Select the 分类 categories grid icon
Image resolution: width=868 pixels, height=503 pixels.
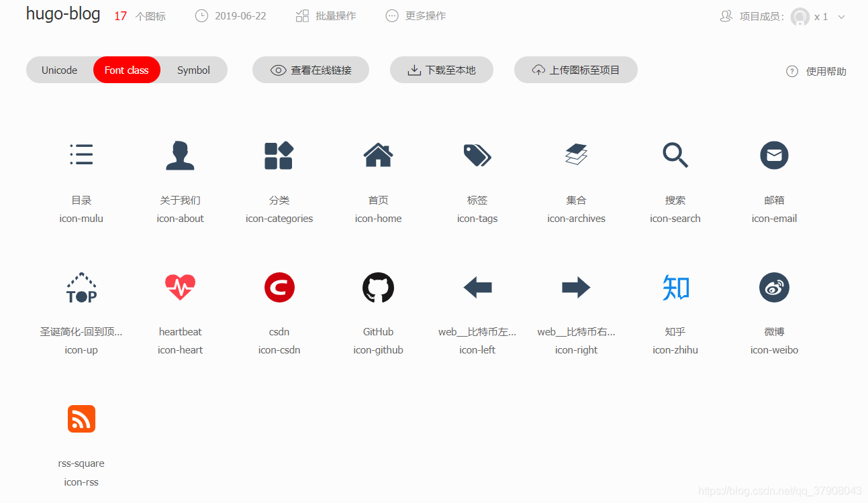pyautogui.click(x=279, y=155)
